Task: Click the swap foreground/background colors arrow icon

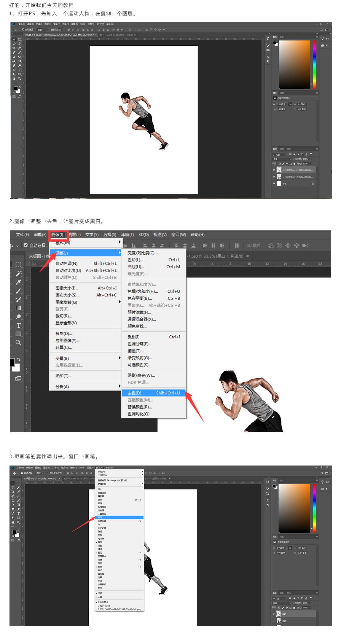Action: coord(19,359)
